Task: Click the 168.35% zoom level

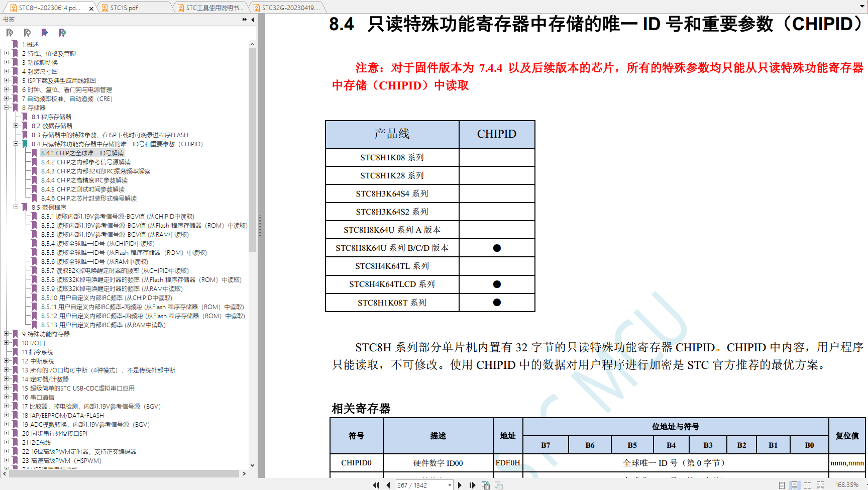Action: 846,485
